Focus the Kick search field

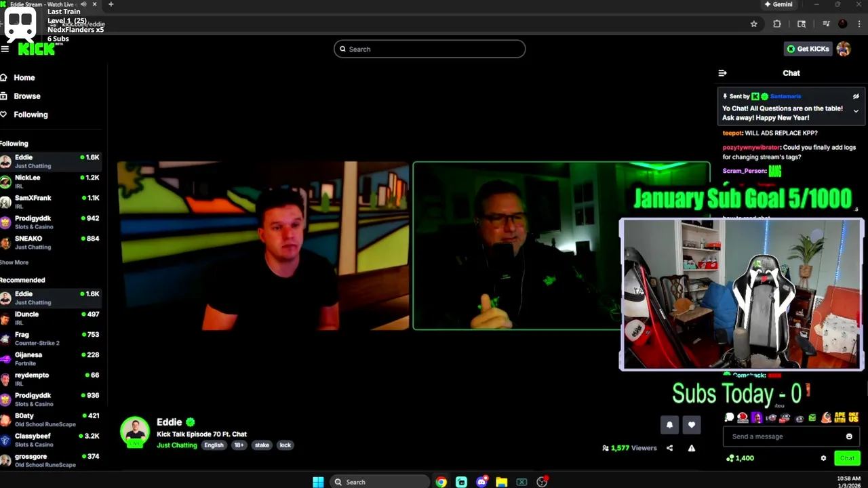(x=429, y=49)
